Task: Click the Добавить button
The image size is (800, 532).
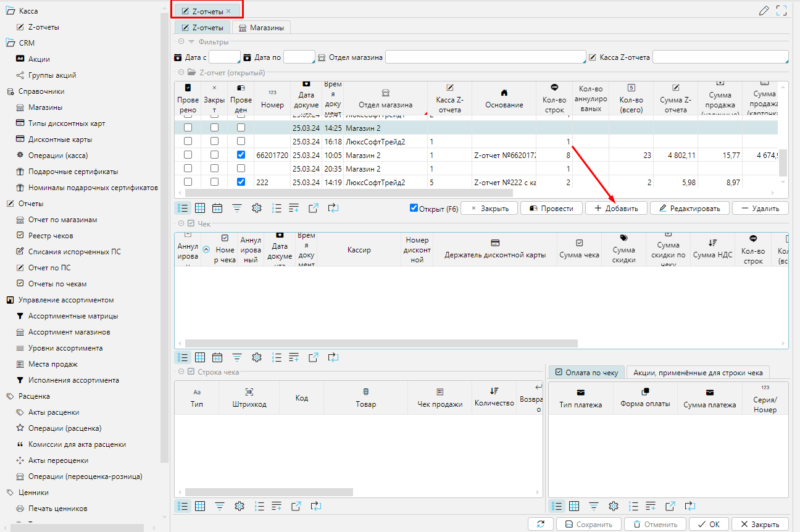Action: tap(616, 209)
